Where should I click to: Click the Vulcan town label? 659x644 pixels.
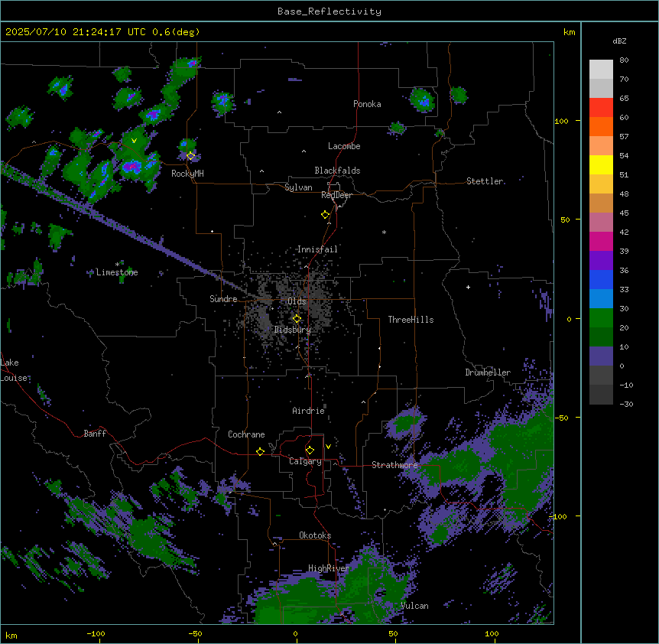point(414,606)
